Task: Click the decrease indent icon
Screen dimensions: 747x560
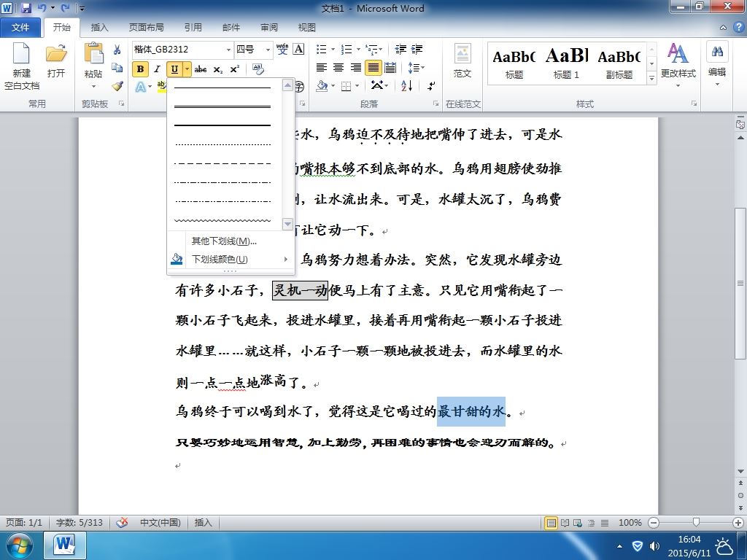Action: (400, 49)
